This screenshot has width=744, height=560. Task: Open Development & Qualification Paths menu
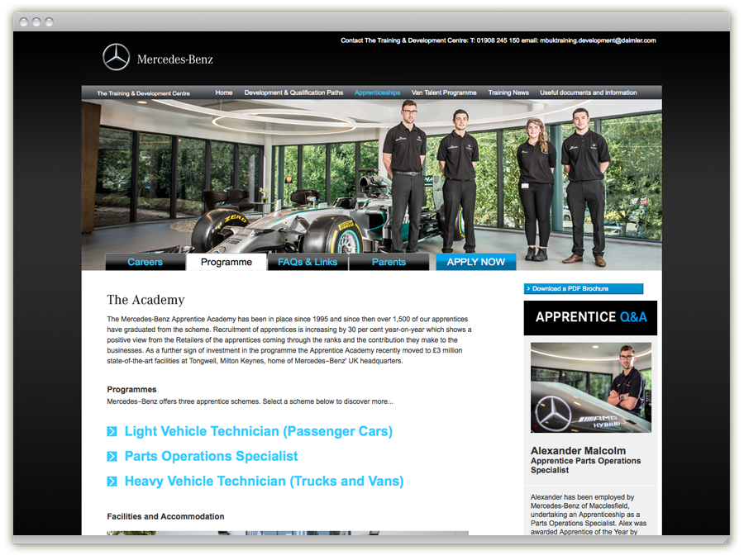click(293, 93)
